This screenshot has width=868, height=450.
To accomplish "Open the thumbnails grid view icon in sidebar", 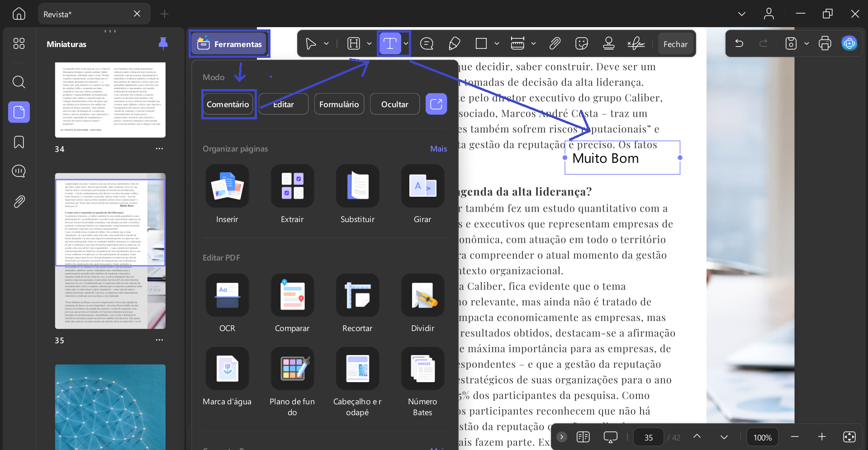I will click(19, 43).
